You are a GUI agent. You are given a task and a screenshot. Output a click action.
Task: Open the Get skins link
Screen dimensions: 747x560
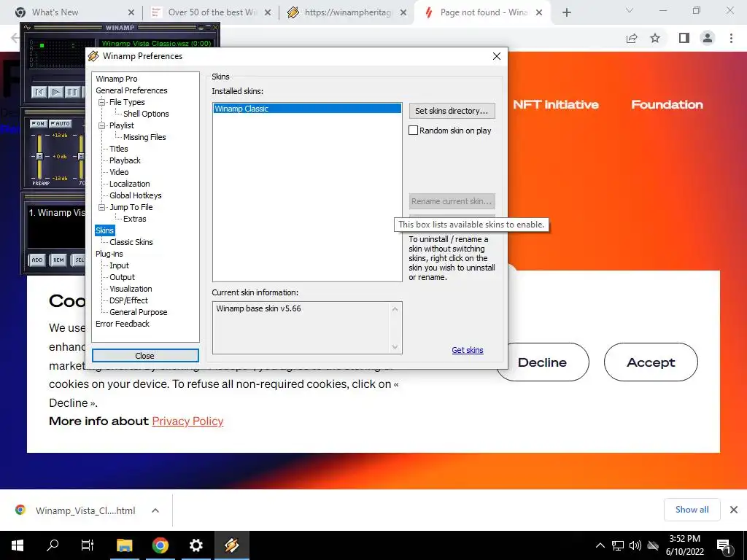click(x=468, y=350)
